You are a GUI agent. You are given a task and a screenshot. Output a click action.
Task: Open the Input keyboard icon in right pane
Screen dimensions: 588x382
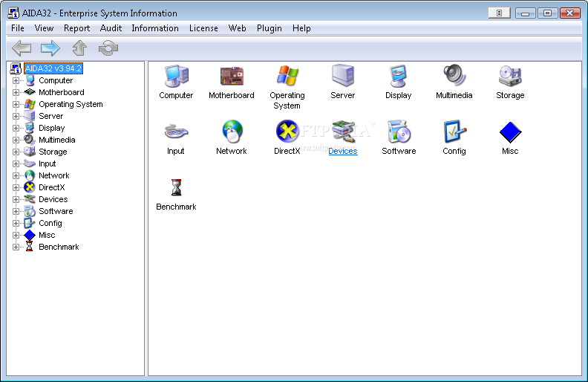click(176, 132)
